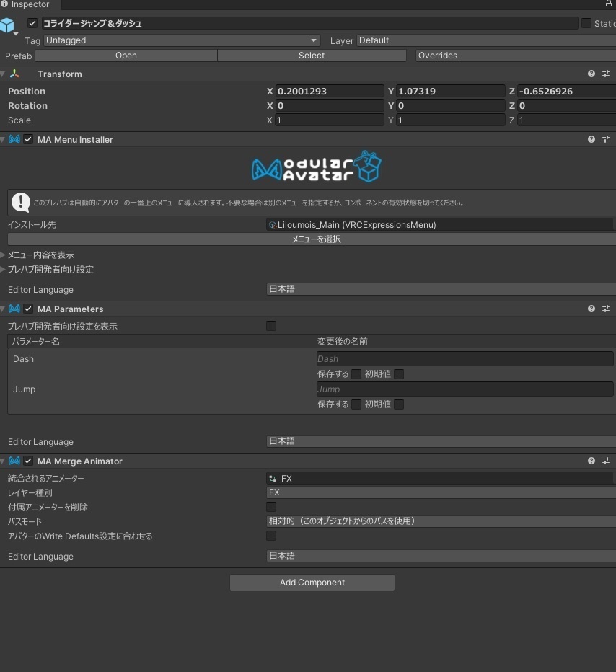616x672 pixels.
Task: Open Editor Language dropdown in Merge Animator
Action: 441,556
